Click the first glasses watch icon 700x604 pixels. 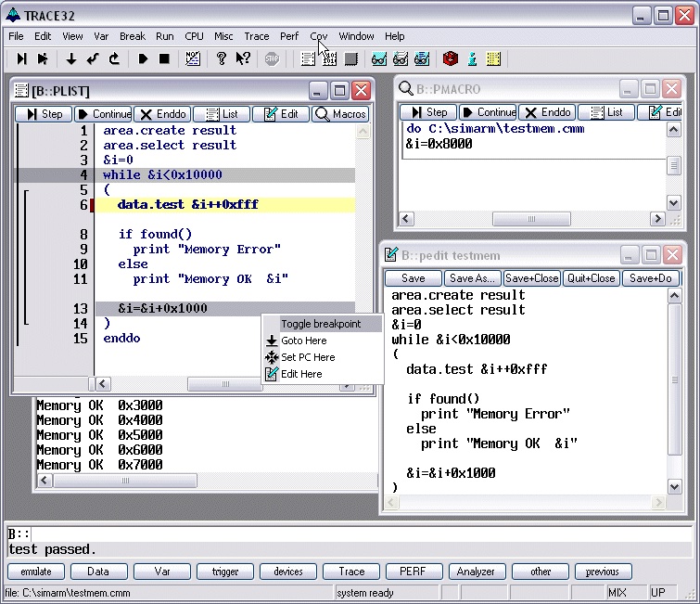(x=379, y=58)
